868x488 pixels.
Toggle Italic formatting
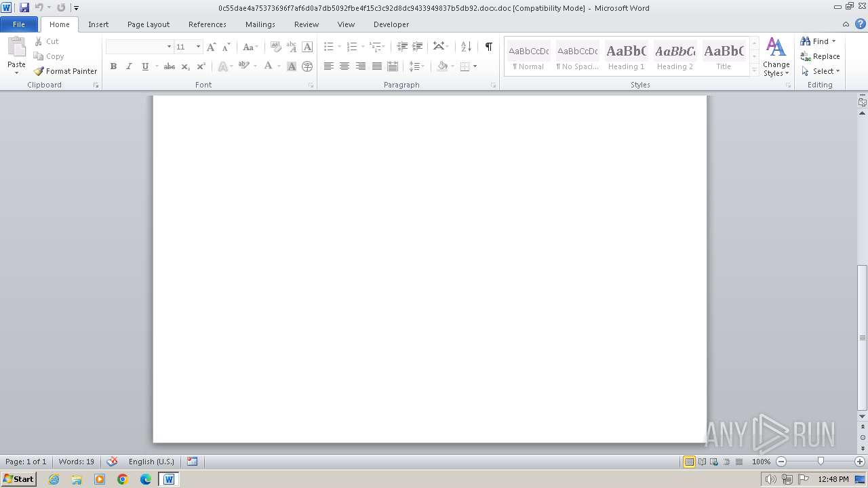[129, 66]
